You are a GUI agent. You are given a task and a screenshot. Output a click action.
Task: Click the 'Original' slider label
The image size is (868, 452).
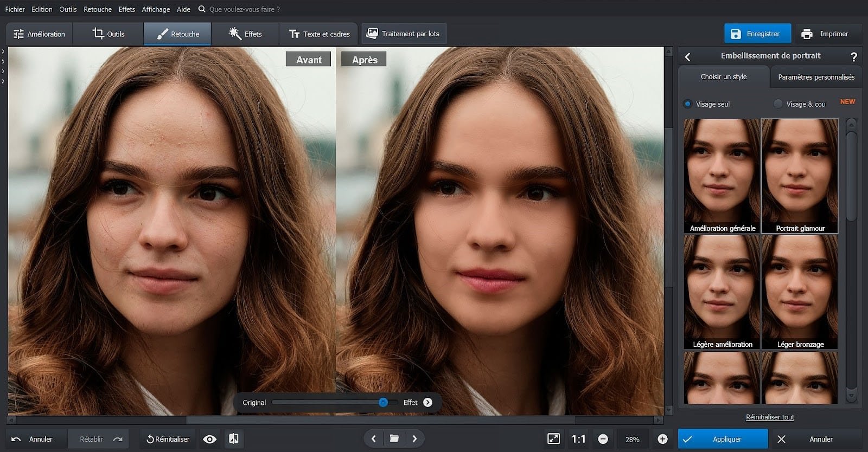click(x=254, y=402)
